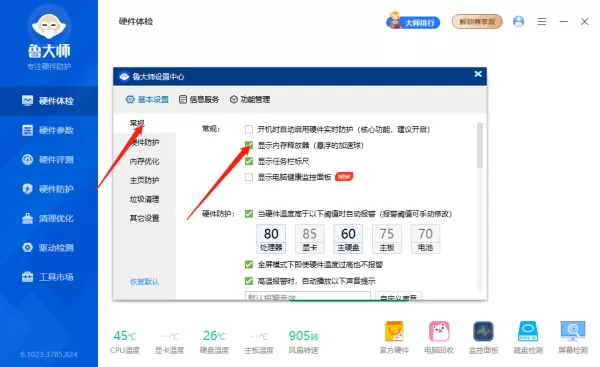The image size is (600, 367).
Task: Switch to the 基本设置 tab
Action: [147, 99]
